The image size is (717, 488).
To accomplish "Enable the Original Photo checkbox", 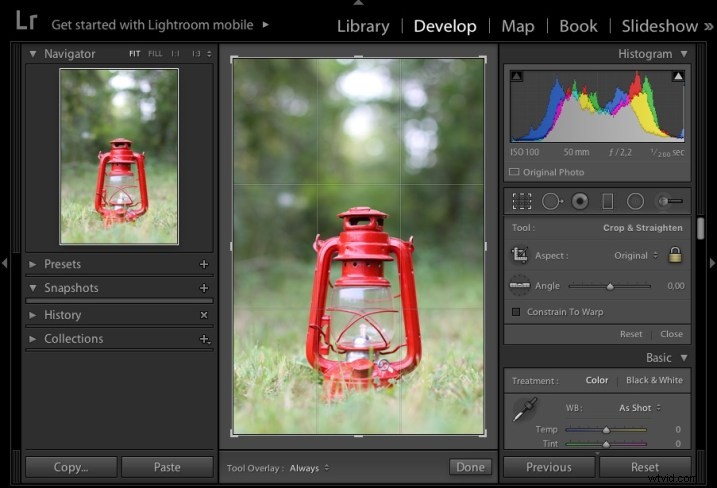I will [514, 172].
